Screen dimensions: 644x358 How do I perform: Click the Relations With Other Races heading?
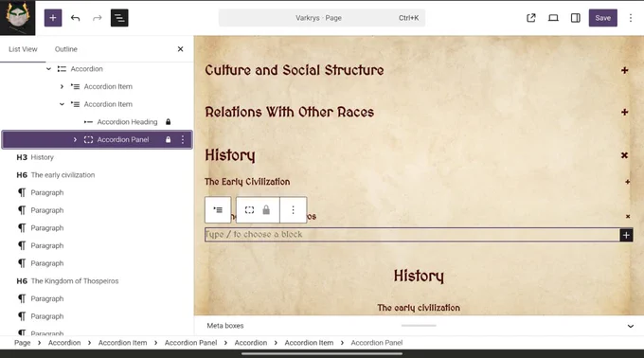[290, 112]
